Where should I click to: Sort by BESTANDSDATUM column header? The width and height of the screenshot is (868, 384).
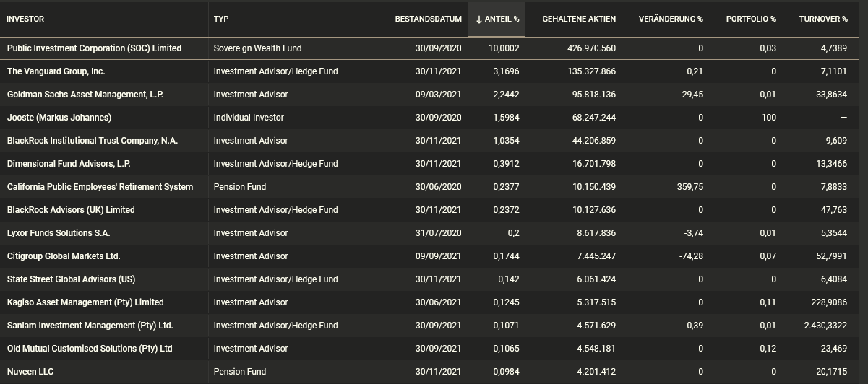(x=428, y=19)
